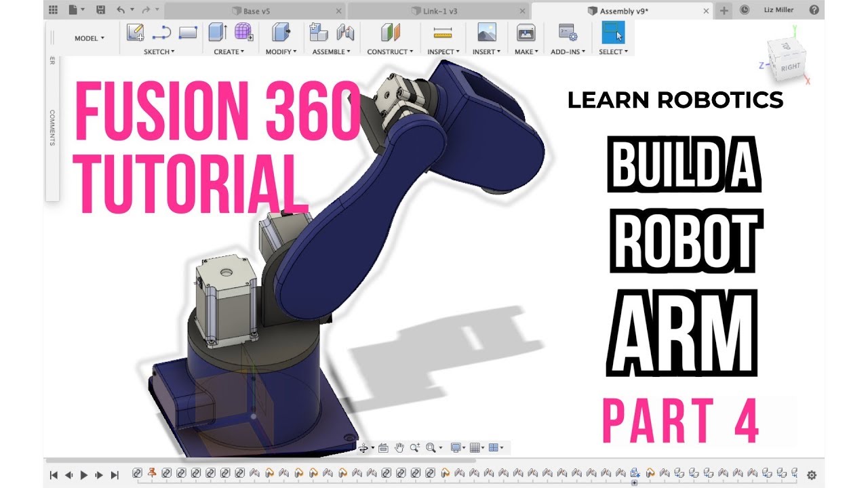The width and height of the screenshot is (868, 488).
Task: Activate the Select arrow tool
Action: pyautogui.click(x=613, y=33)
